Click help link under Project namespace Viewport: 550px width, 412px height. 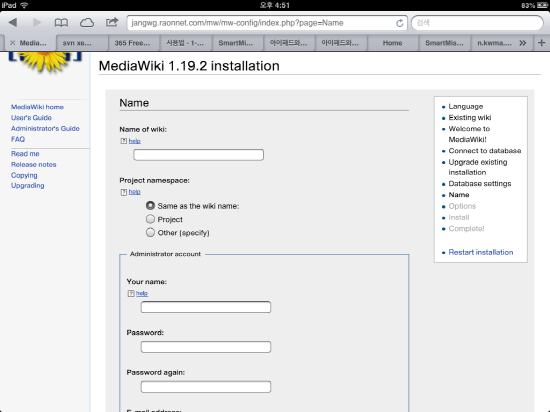[135, 192]
